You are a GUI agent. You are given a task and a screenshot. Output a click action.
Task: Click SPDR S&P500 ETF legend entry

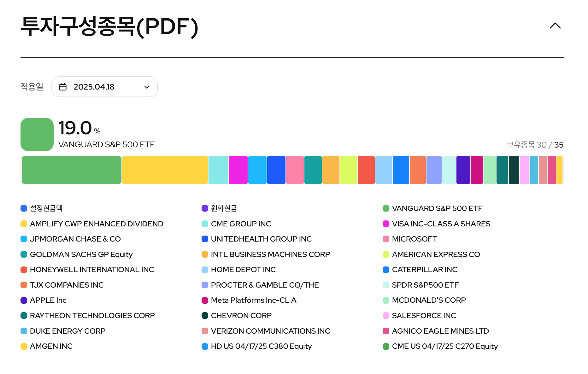tap(420, 285)
